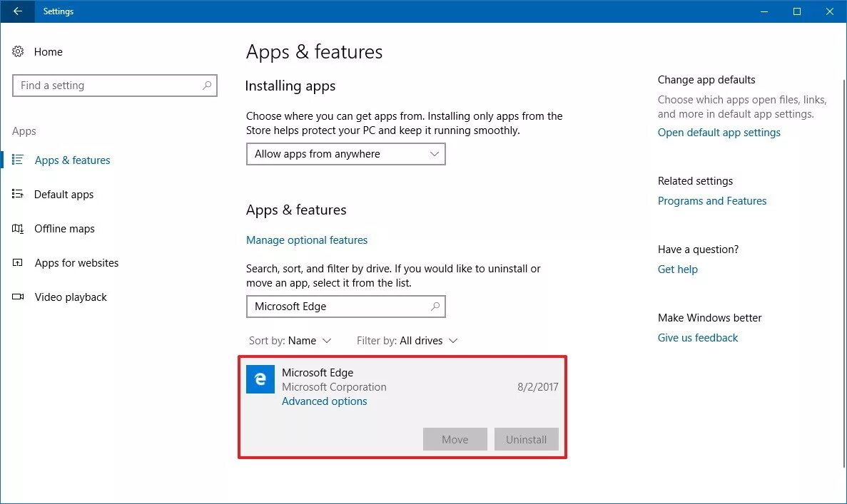This screenshot has width=847, height=504.
Task: Focus the Find a setting field
Action: tap(114, 86)
